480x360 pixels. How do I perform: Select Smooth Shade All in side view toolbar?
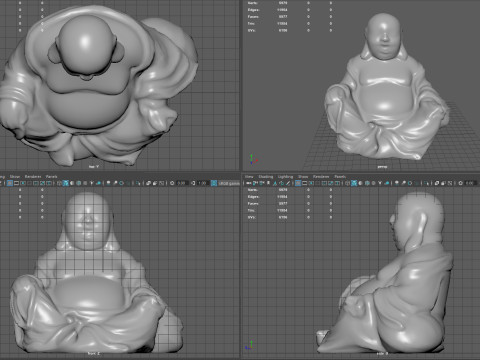point(354,183)
